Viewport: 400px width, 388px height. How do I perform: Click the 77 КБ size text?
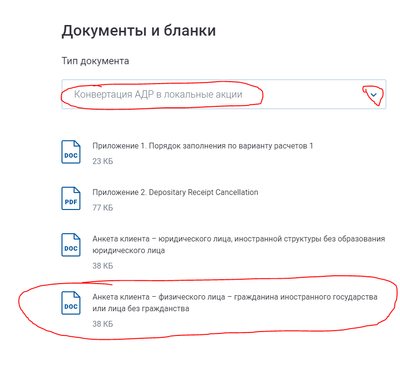tap(103, 208)
